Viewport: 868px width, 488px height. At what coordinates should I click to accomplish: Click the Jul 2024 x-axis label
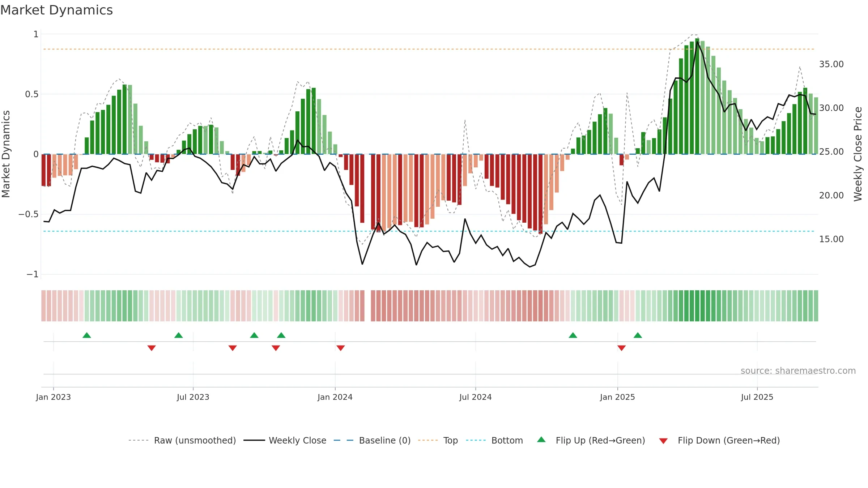pyautogui.click(x=476, y=397)
